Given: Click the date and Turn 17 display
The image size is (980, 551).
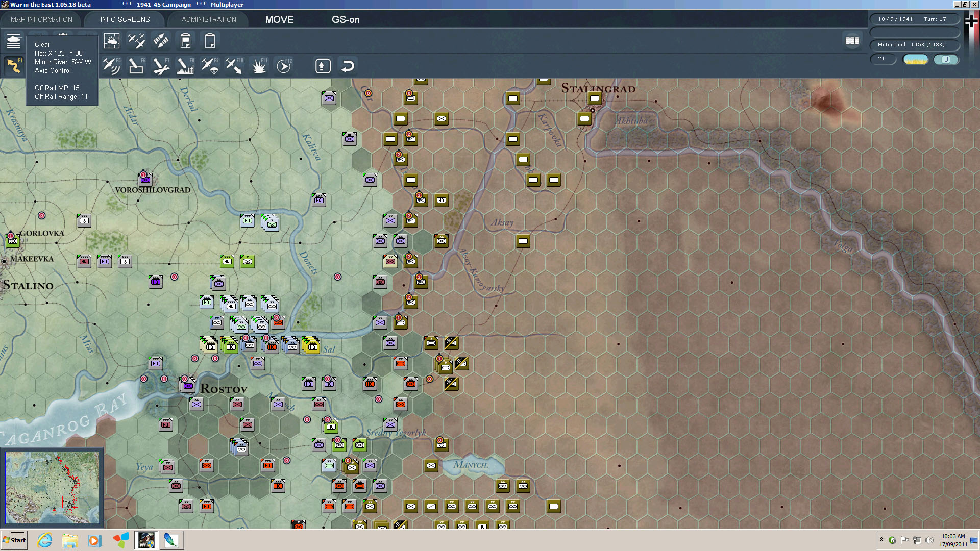Looking at the screenshot, I should point(914,19).
